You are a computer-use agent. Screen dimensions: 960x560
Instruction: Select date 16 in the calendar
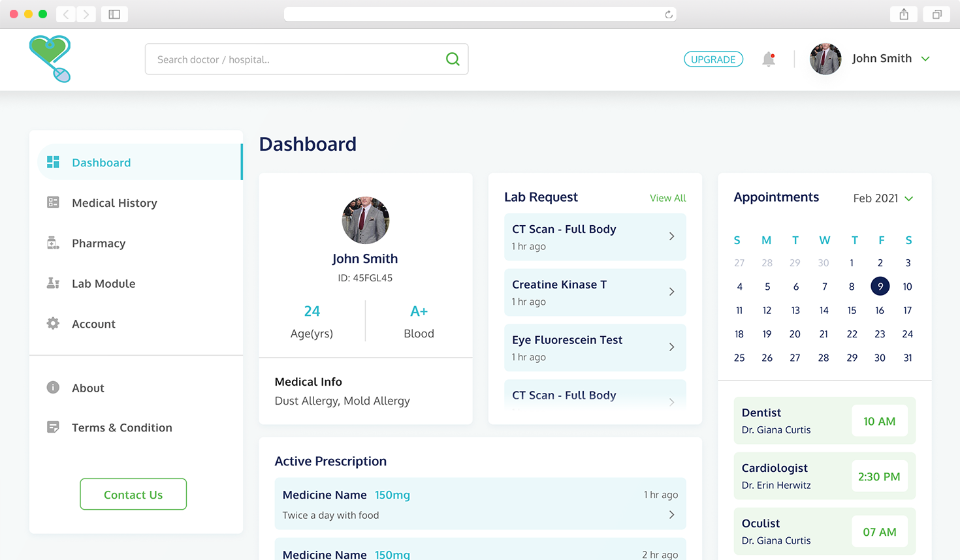click(x=880, y=311)
